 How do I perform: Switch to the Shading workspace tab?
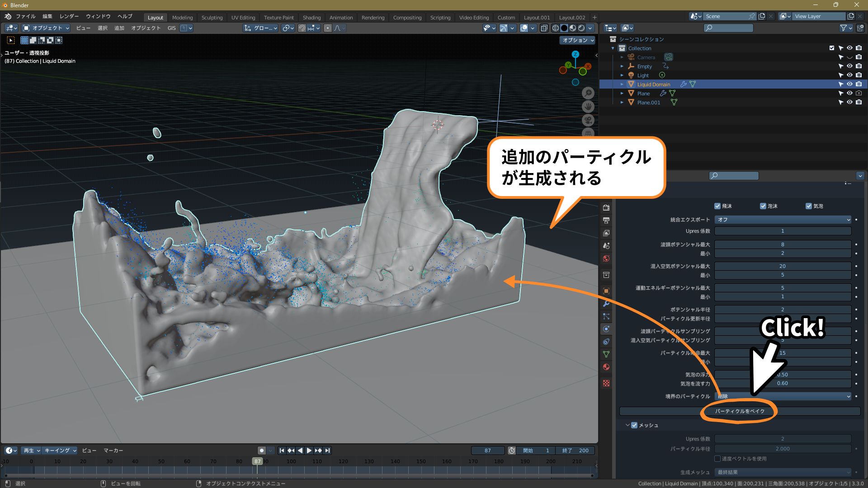tap(311, 18)
